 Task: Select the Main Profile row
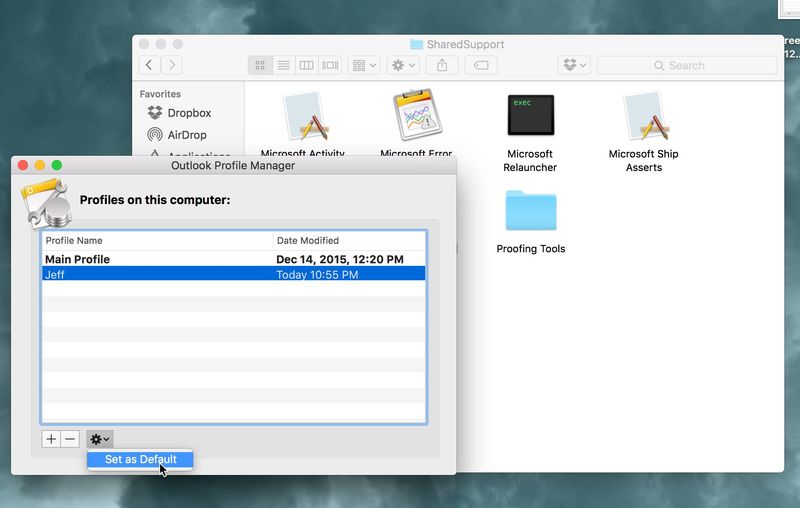(234, 259)
